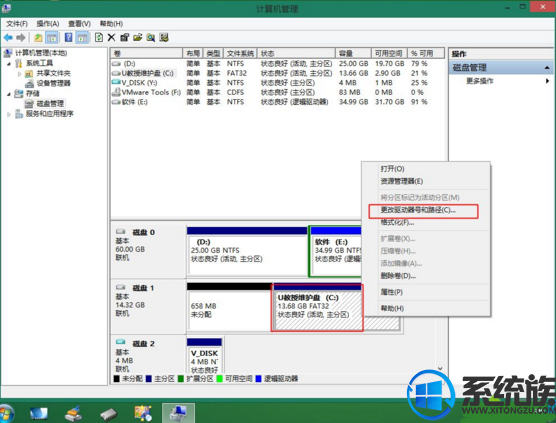Sort by 可用空间 column header
The height and width of the screenshot is (423, 556).
point(389,53)
